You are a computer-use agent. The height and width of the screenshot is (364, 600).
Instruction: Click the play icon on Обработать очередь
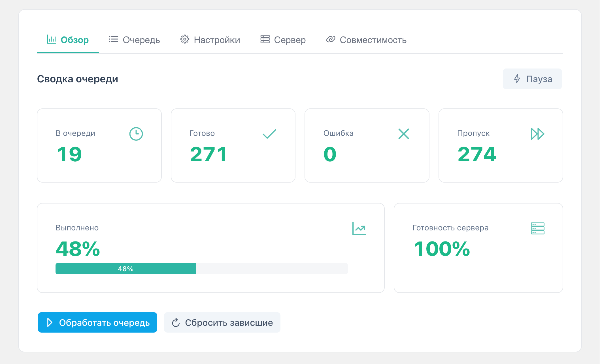click(50, 322)
